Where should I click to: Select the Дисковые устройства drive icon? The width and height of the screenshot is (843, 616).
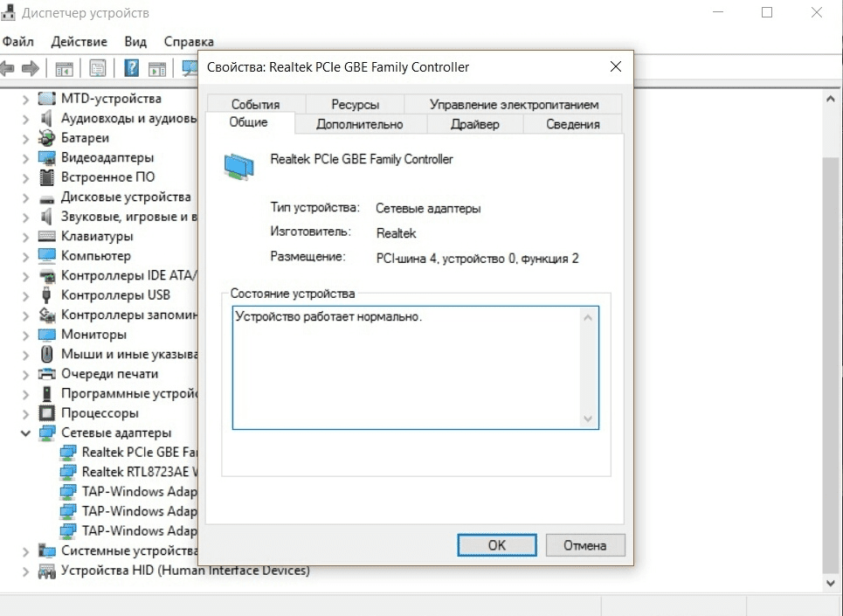tap(47, 198)
